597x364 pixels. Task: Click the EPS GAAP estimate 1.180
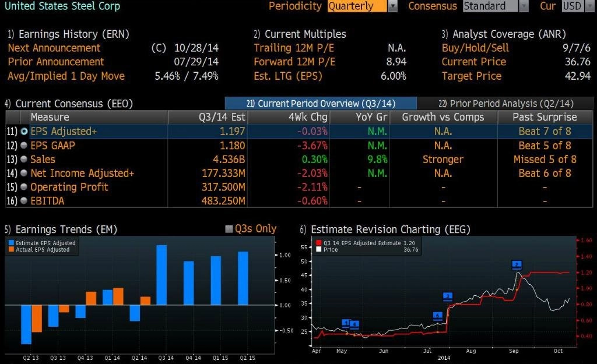232,145
